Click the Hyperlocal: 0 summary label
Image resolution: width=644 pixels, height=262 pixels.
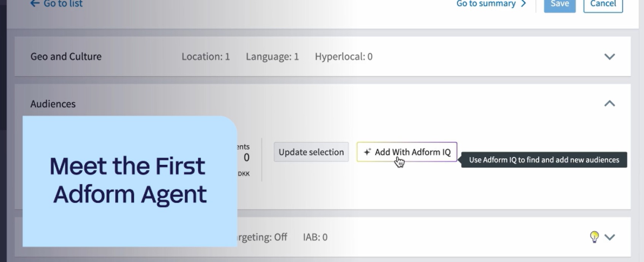coord(343,57)
